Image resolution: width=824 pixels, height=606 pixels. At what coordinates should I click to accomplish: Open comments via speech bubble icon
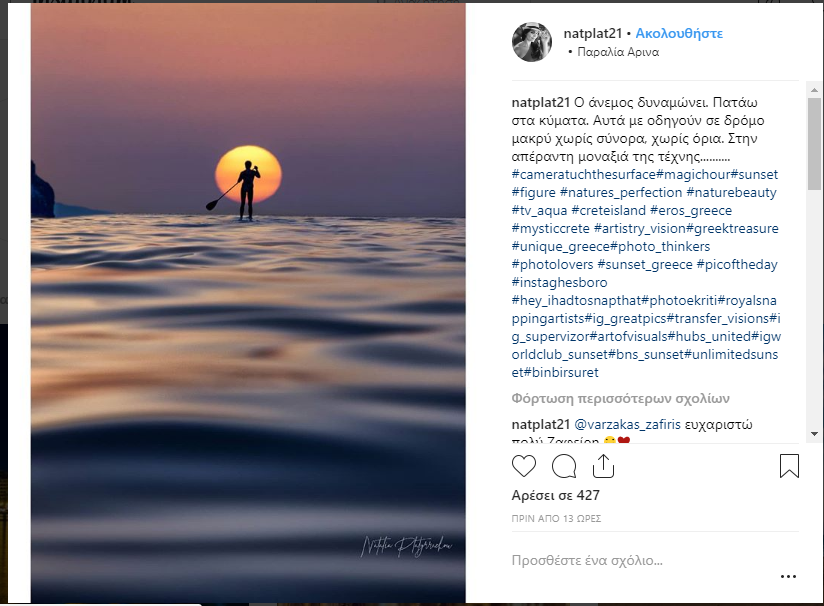click(564, 466)
